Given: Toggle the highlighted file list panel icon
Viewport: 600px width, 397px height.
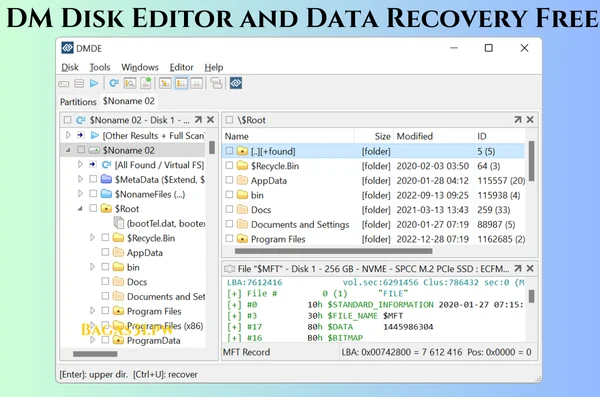Looking at the screenshot, I should 181,83.
